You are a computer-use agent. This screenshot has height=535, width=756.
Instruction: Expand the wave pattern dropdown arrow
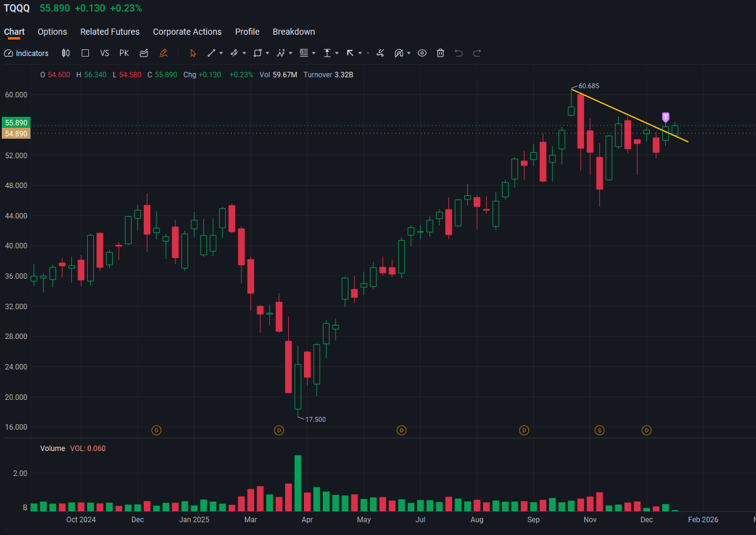click(291, 54)
